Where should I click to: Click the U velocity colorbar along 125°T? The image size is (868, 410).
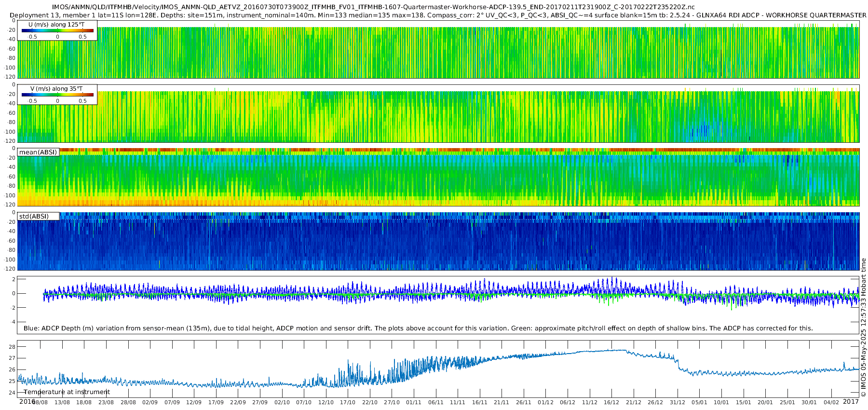(57, 30)
